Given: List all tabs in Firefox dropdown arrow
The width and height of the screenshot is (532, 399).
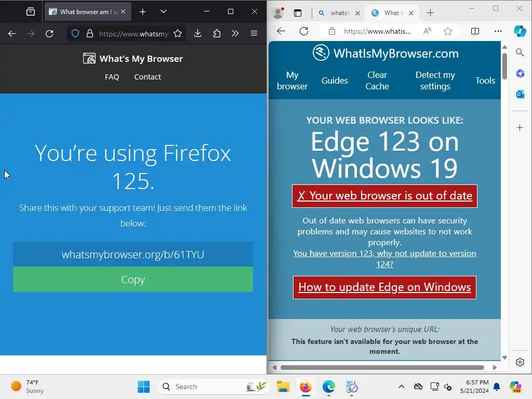Looking at the screenshot, I should pyautogui.click(x=164, y=11).
